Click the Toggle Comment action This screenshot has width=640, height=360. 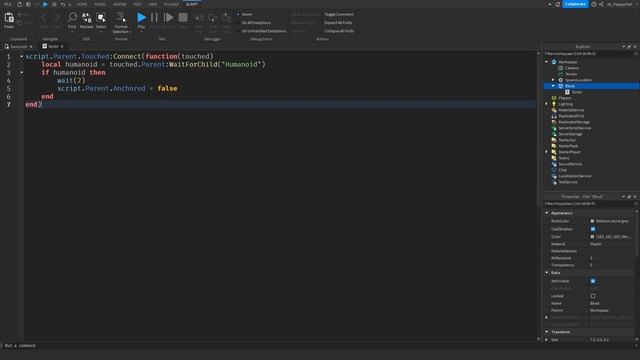339,14
